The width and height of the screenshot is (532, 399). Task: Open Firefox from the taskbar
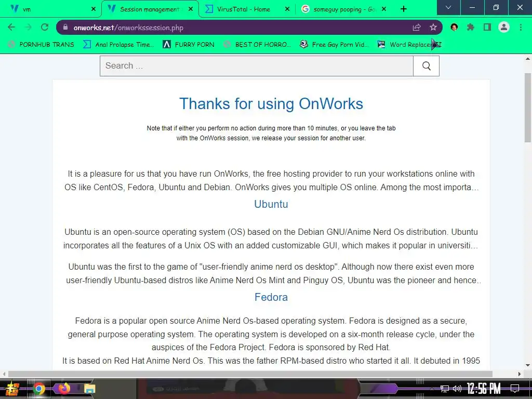click(x=64, y=388)
